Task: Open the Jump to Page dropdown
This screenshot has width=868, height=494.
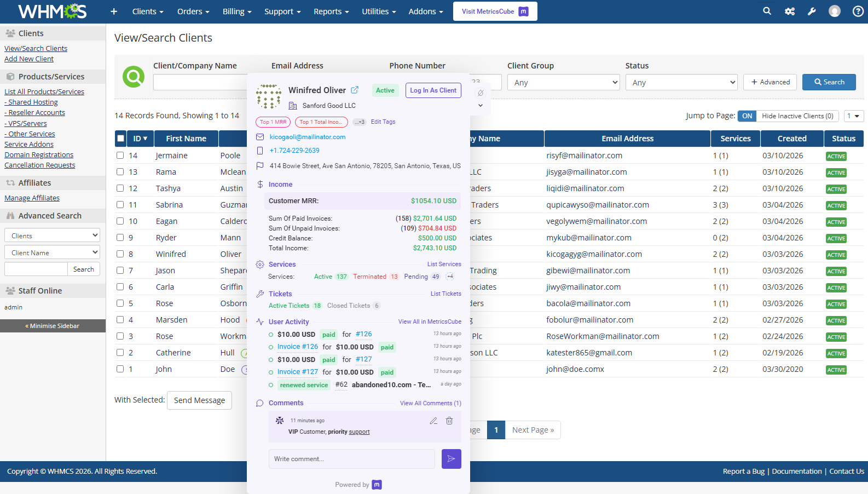Action: 854,116
